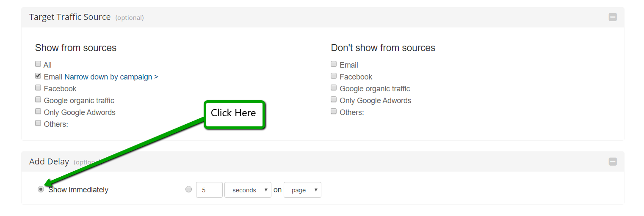Open the page scope dropdown
This screenshot has width=644, height=216.
click(302, 190)
